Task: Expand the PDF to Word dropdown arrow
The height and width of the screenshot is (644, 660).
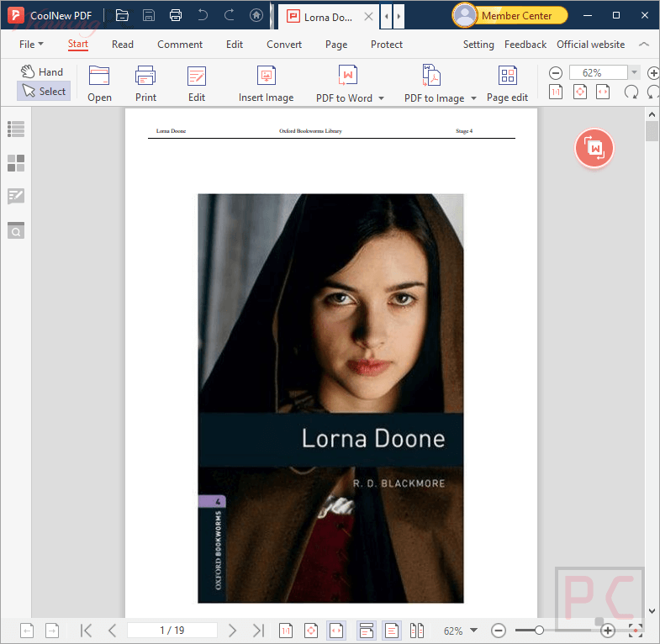Action: 382,98
